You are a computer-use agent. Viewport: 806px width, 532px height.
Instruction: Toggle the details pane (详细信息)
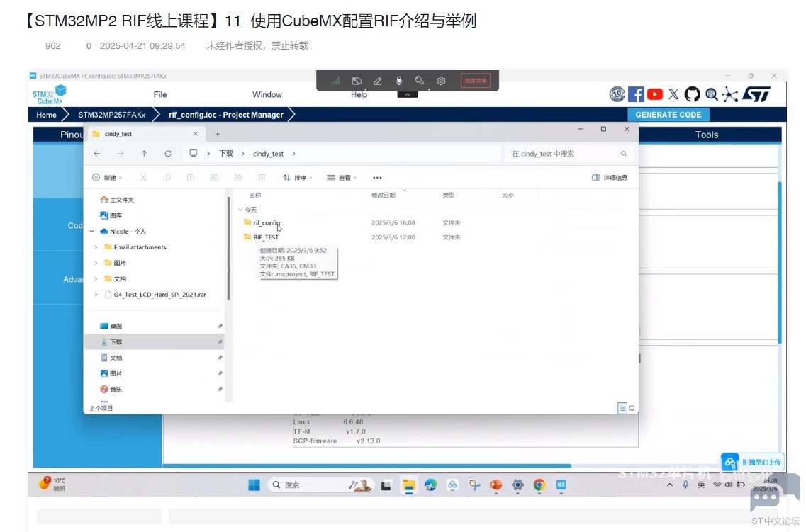coord(610,178)
